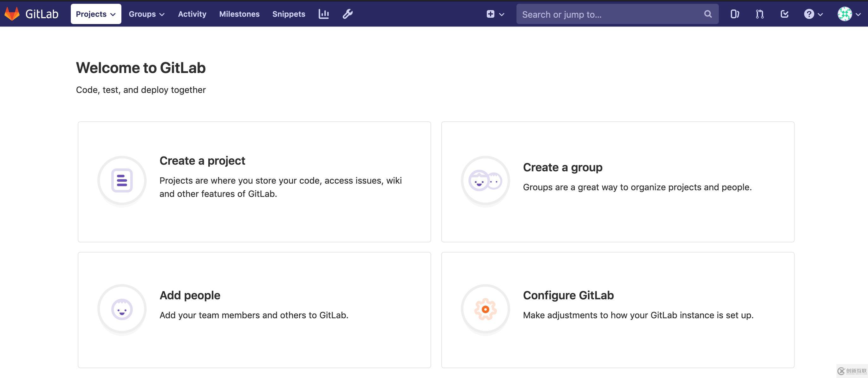868x378 pixels.
Task: Click the GitLab fox logo
Action: click(12, 14)
